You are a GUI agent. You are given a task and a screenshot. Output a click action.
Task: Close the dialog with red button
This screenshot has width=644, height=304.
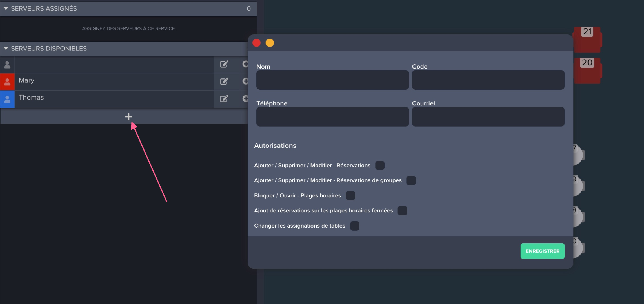(x=256, y=43)
